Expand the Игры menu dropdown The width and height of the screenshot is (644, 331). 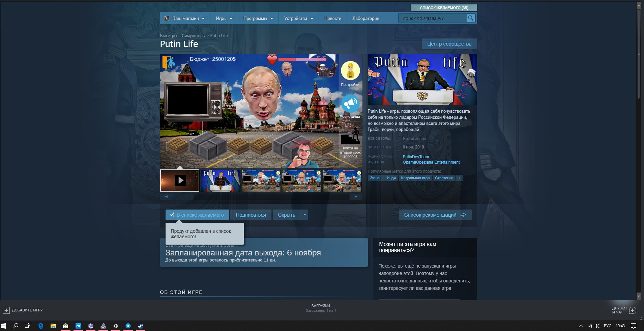click(x=231, y=19)
